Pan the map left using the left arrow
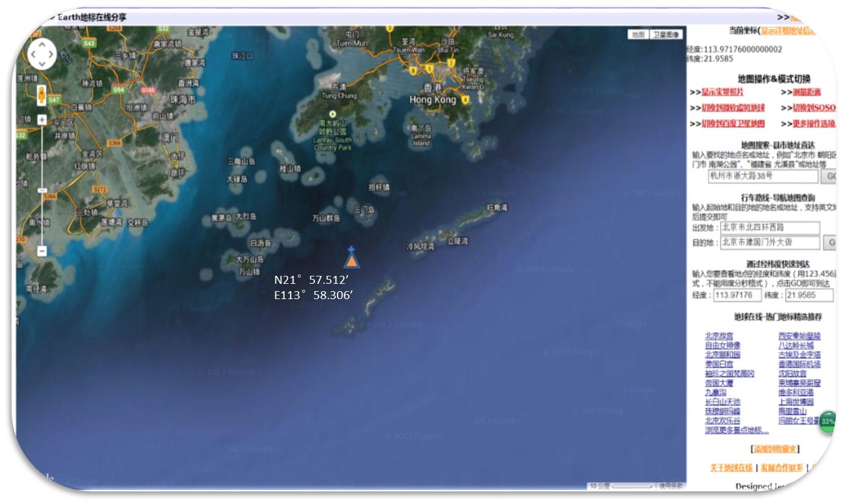 32,56
